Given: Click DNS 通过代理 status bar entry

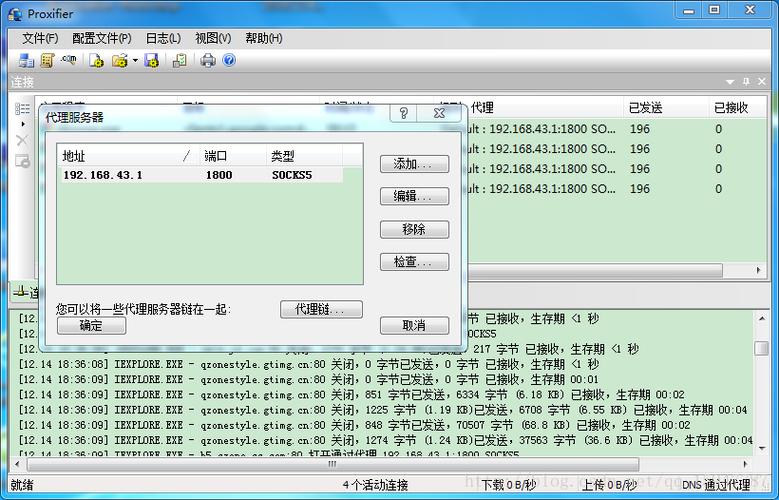Looking at the screenshot, I should (716, 485).
